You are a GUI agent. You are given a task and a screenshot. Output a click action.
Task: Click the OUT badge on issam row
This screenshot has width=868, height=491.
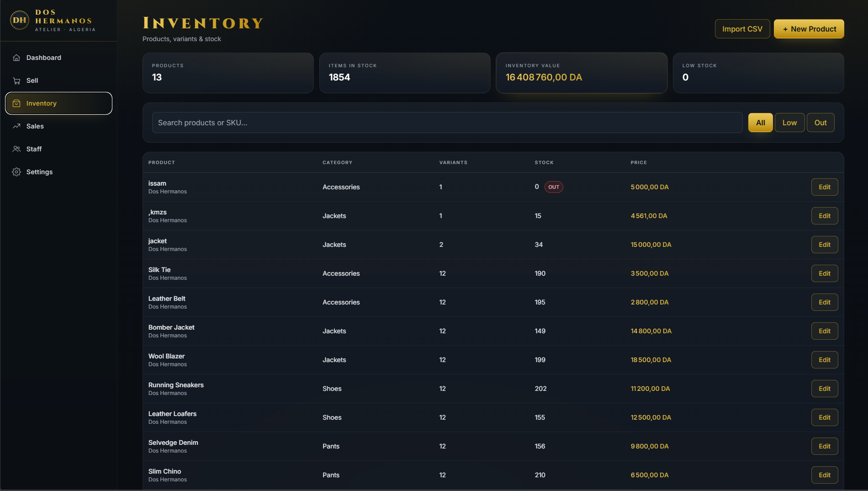pyautogui.click(x=554, y=187)
